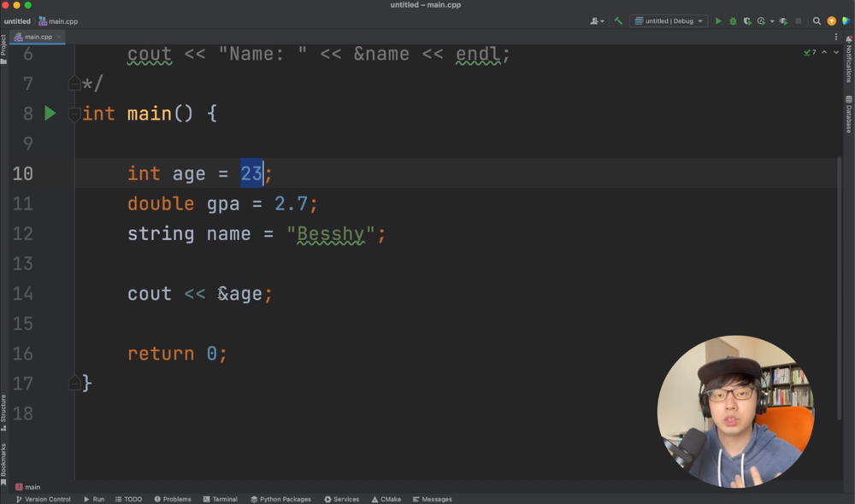Open the orange update notification icon
The width and height of the screenshot is (855, 504).
(832, 21)
